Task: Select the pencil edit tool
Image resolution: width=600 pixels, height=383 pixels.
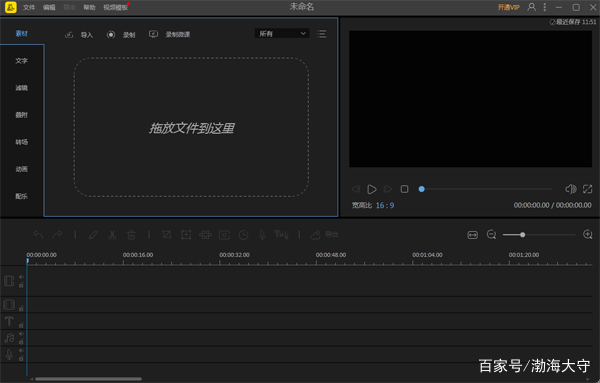Action: point(93,235)
